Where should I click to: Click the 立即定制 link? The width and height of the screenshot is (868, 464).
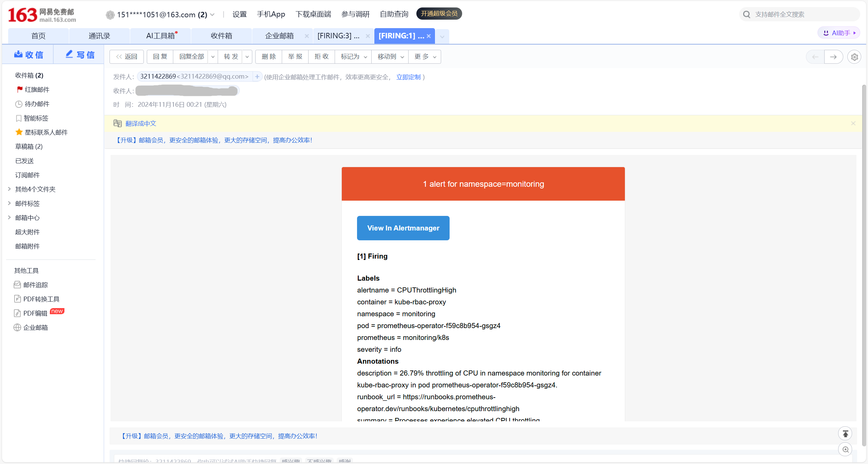(408, 77)
